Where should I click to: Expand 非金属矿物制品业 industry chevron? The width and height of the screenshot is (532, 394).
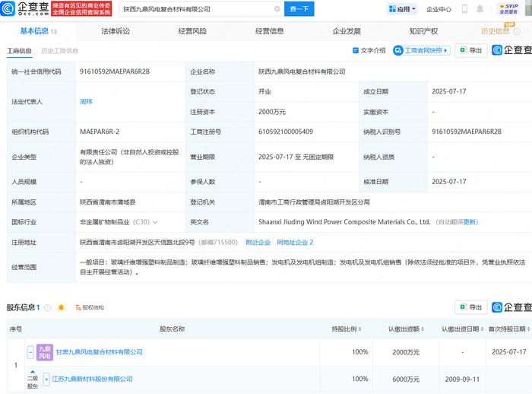point(155,222)
